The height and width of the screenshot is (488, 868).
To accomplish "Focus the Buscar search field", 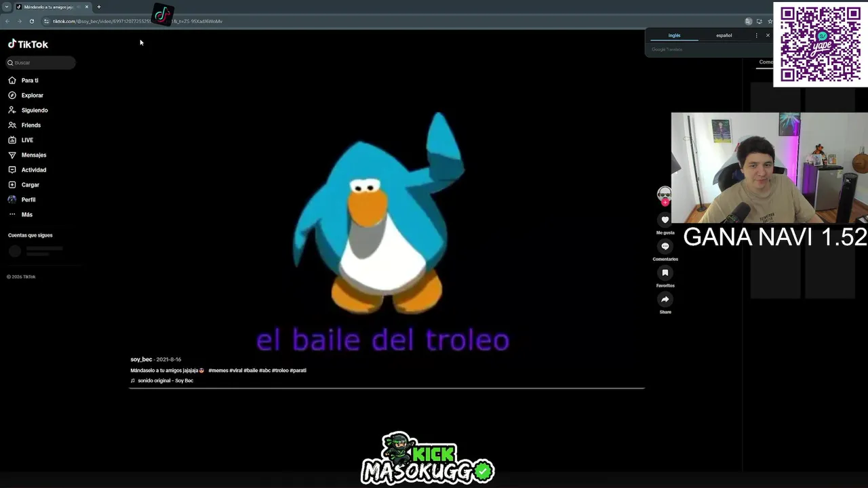I will [41, 62].
